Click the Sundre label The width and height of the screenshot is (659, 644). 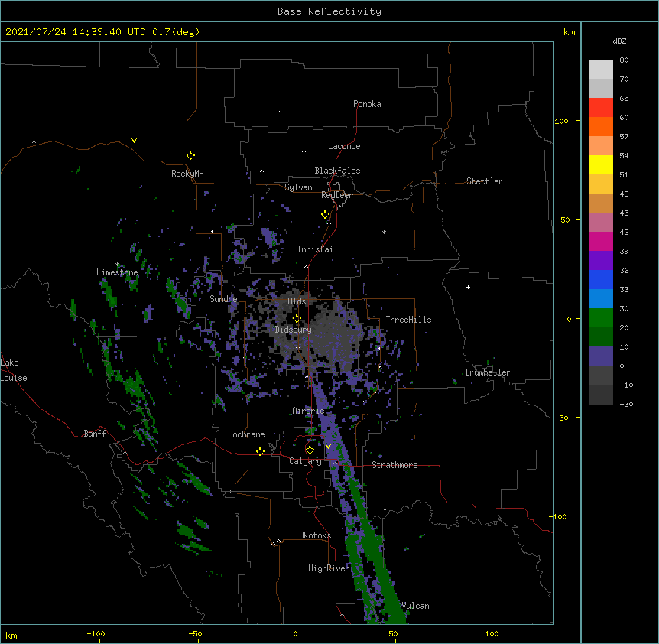223,299
